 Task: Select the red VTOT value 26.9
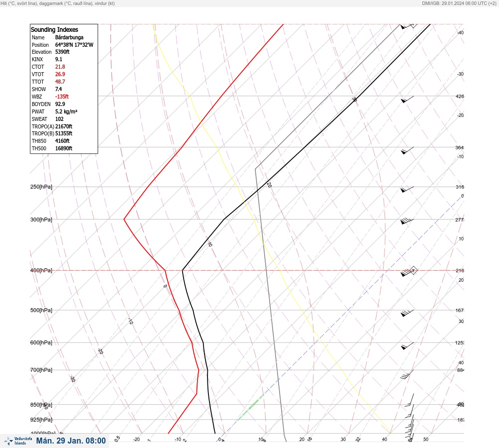60,74
